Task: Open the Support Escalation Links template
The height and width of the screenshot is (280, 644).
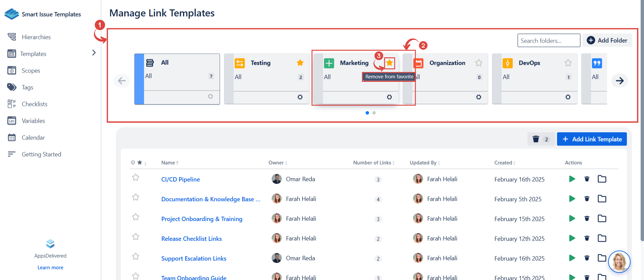Action: 194,259
